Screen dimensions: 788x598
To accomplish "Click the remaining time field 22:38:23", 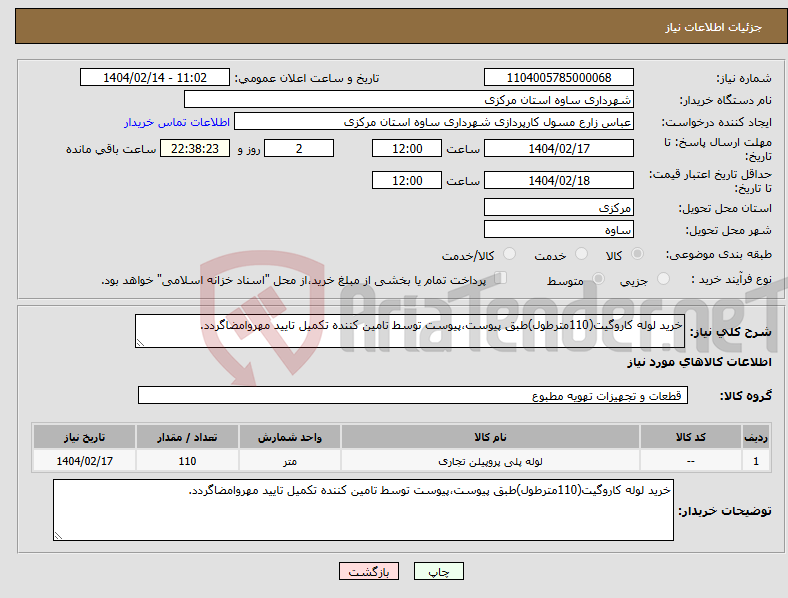I will point(195,148).
